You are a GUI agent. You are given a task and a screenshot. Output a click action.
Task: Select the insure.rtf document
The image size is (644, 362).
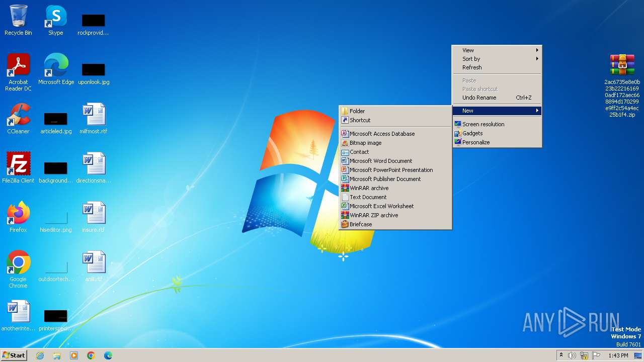94,217
